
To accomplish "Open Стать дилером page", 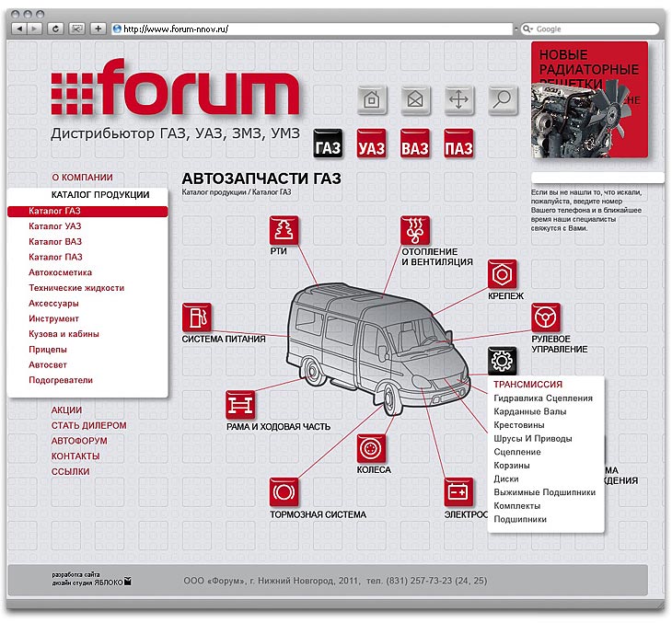I will [x=88, y=426].
